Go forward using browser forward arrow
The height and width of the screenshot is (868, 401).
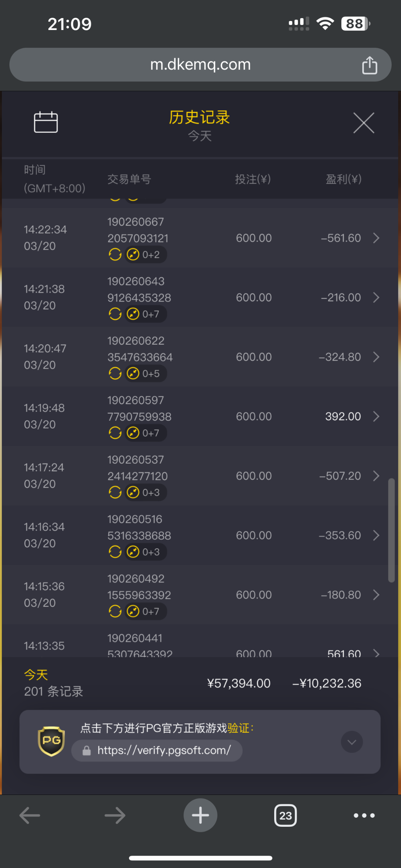115,816
